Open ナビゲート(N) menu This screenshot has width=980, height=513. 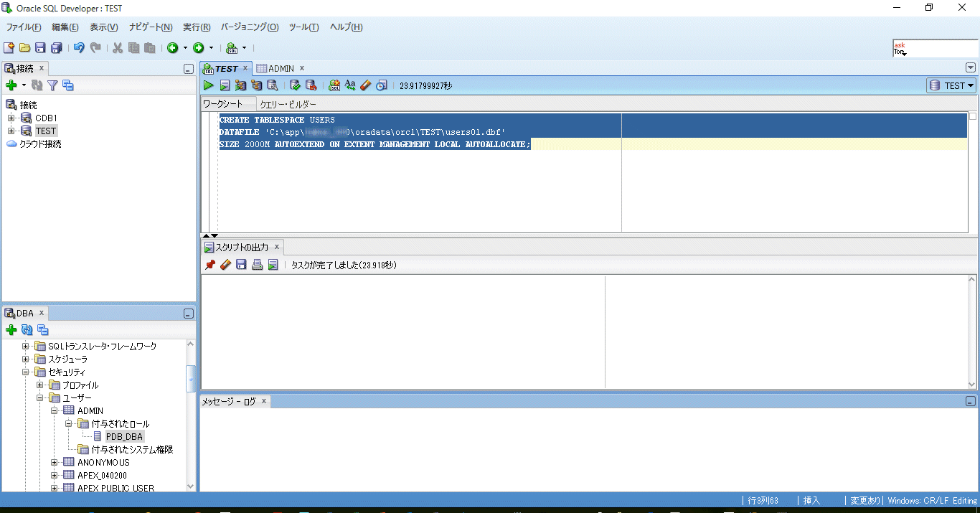151,27
